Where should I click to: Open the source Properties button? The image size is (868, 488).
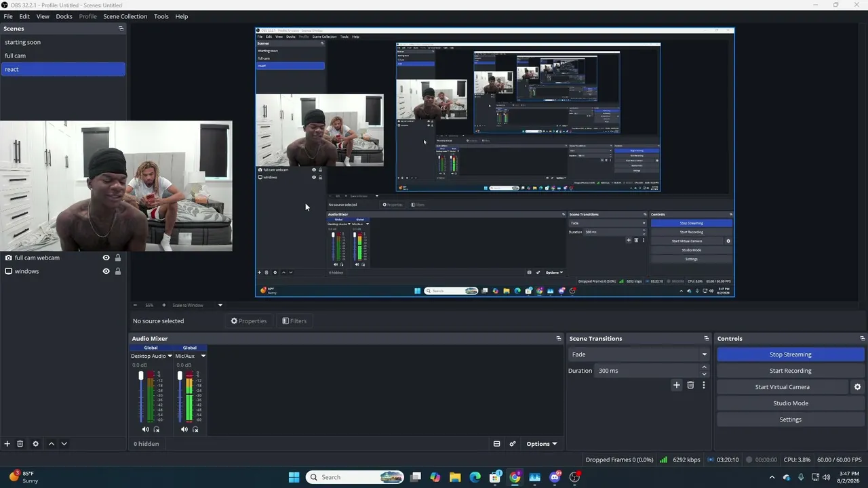click(249, 321)
